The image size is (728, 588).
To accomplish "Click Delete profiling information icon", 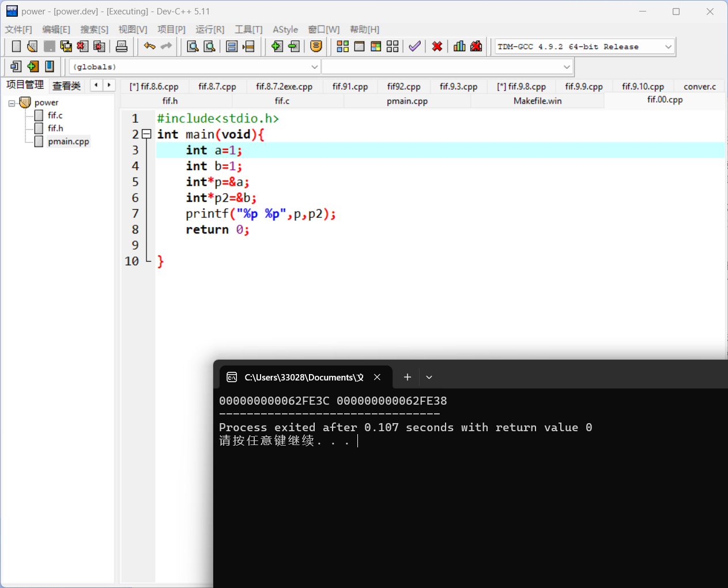I will (476, 47).
